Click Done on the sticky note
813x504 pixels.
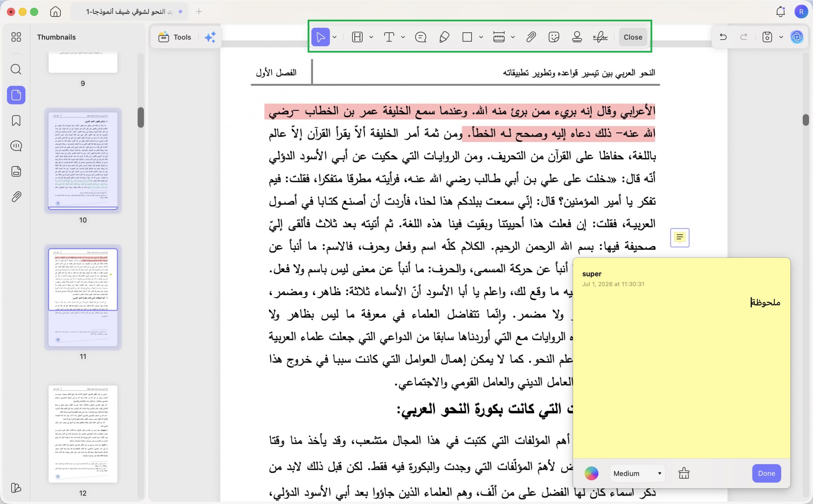[x=766, y=473]
